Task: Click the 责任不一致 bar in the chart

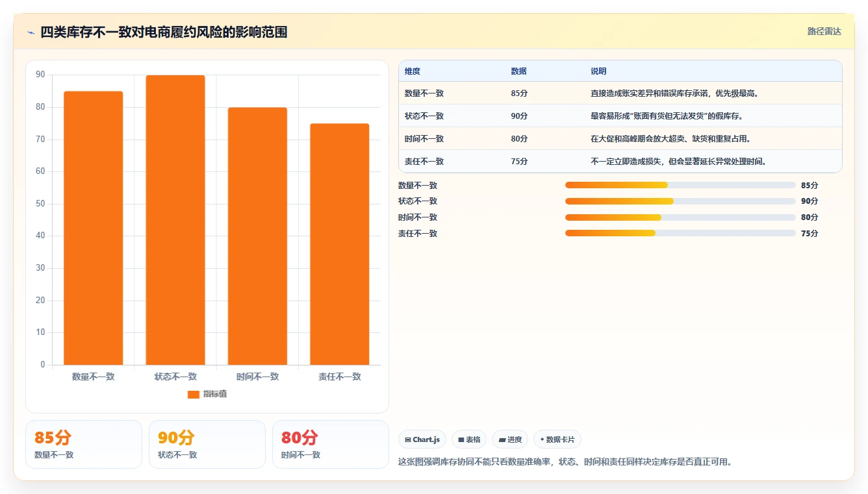Action: click(x=339, y=244)
